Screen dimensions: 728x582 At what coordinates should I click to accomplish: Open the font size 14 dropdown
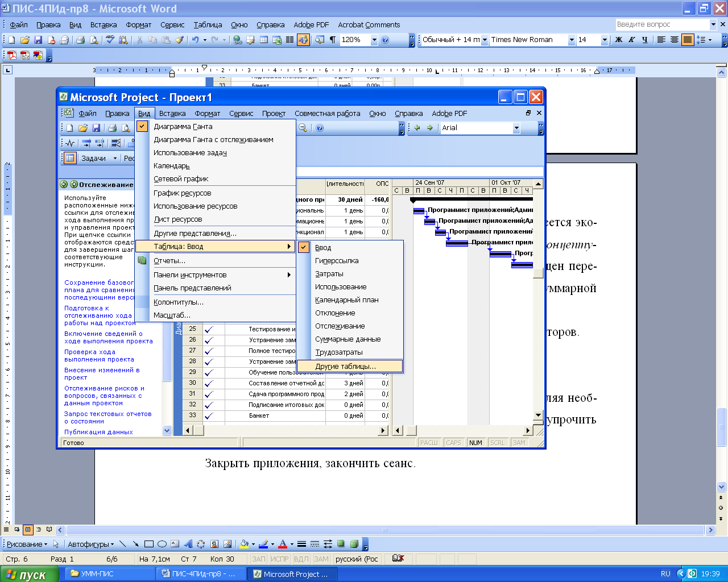click(604, 40)
